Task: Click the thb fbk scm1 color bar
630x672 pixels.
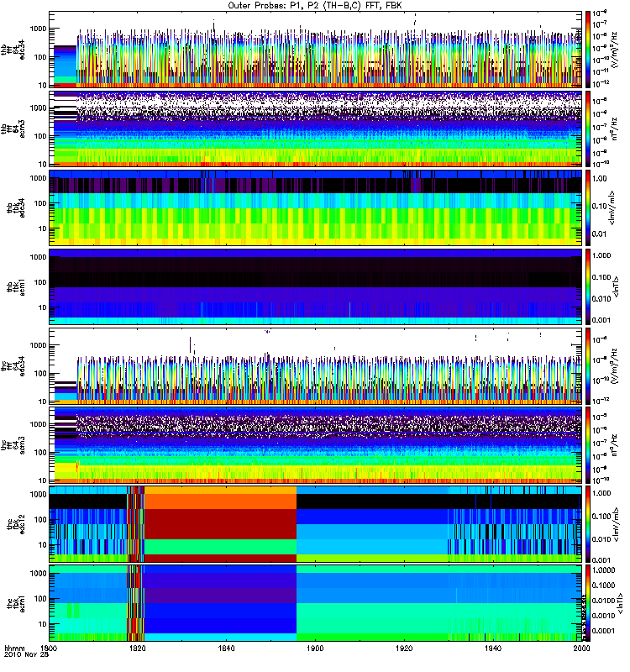Action: 588,287
